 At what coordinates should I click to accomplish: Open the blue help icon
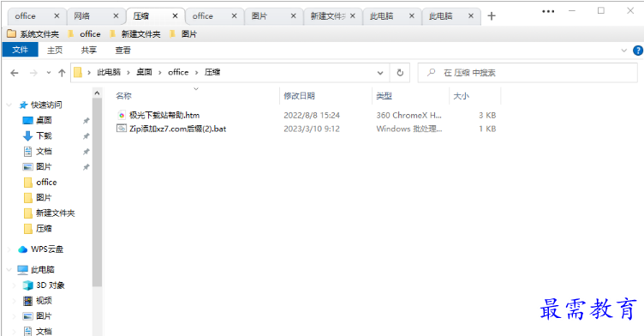tap(638, 51)
